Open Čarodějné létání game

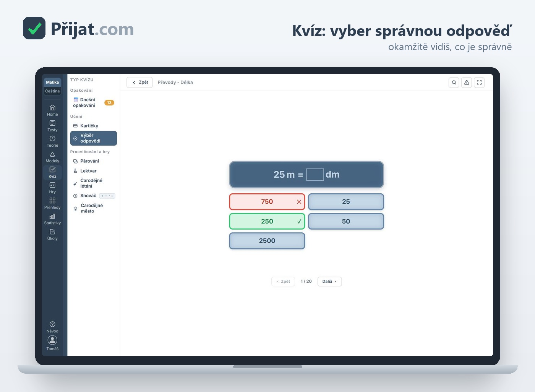click(94, 183)
